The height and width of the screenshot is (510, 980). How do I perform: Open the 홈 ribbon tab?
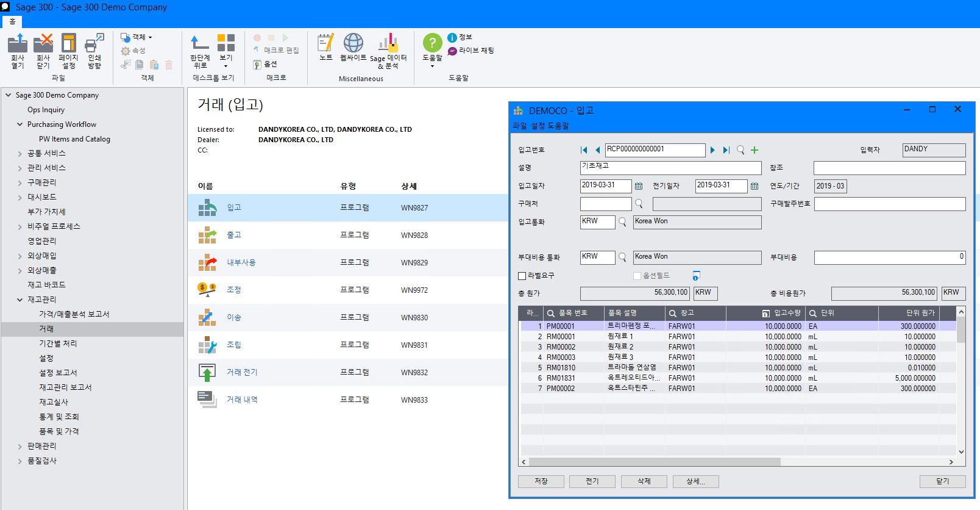click(12, 21)
